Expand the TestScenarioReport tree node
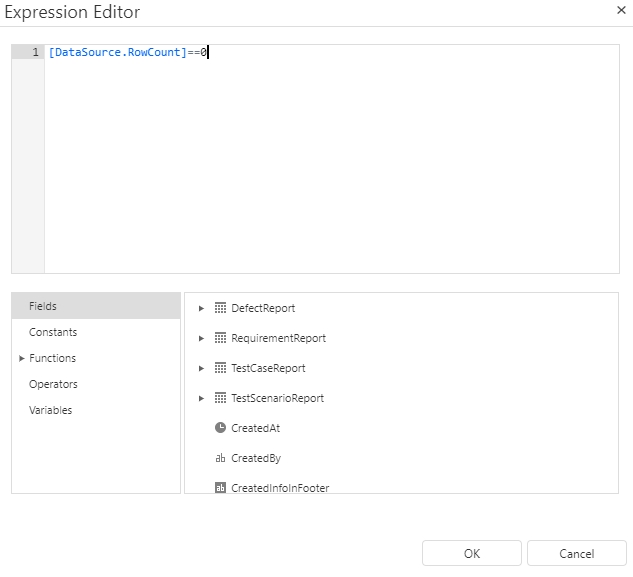633x577 pixels. point(201,398)
